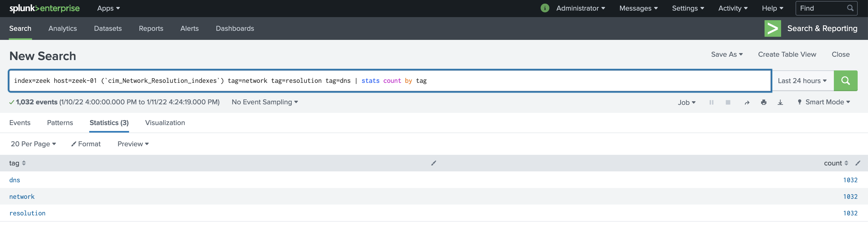Open the Administrator info icon
The width and height of the screenshot is (868, 233).
point(545,8)
